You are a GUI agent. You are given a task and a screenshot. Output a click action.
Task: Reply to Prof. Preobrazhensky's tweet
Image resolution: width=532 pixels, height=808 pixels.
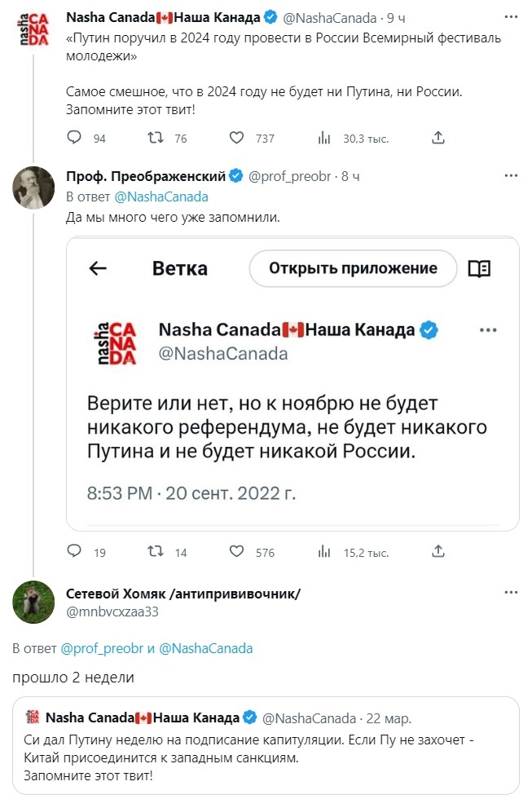tap(75, 551)
